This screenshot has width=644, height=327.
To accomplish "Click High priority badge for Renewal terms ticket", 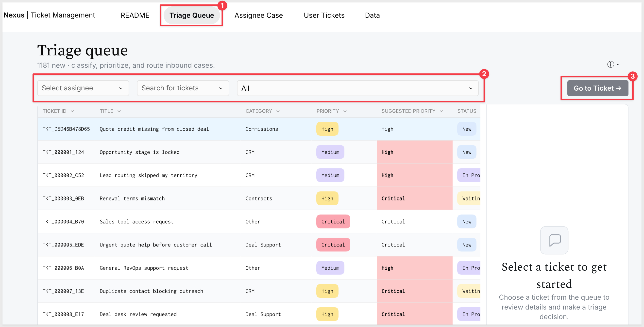I will click(327, 198).
